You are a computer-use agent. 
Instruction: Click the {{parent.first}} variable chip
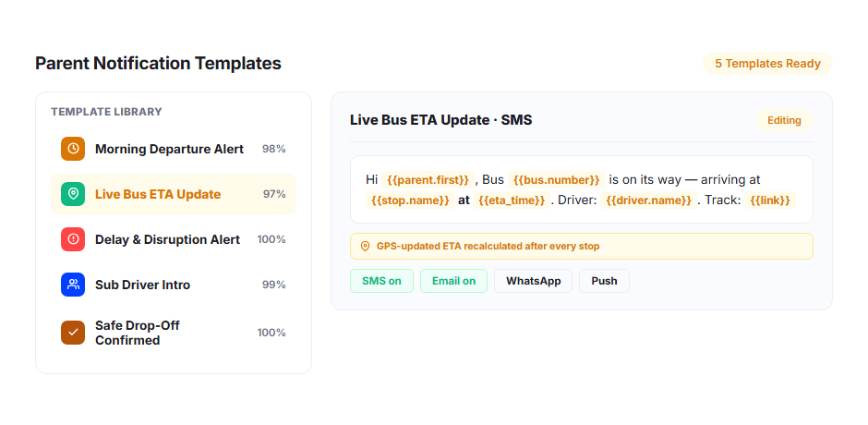(x=428, y=180)
